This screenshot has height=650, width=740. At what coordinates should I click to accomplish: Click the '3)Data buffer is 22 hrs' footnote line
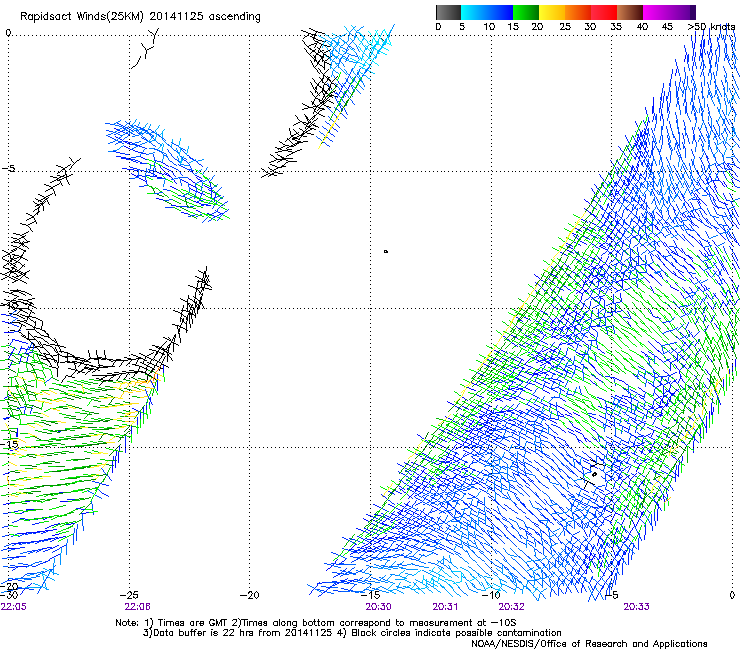(x=352, y=633)
